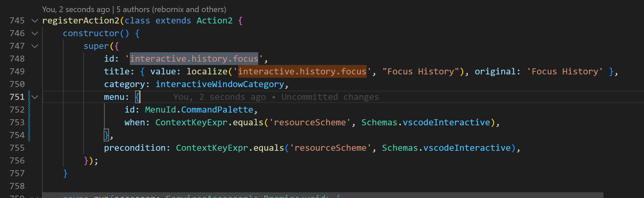Click the opening brace after menu:
This screenshot has height=198, width=644.
tap(137, 97)
